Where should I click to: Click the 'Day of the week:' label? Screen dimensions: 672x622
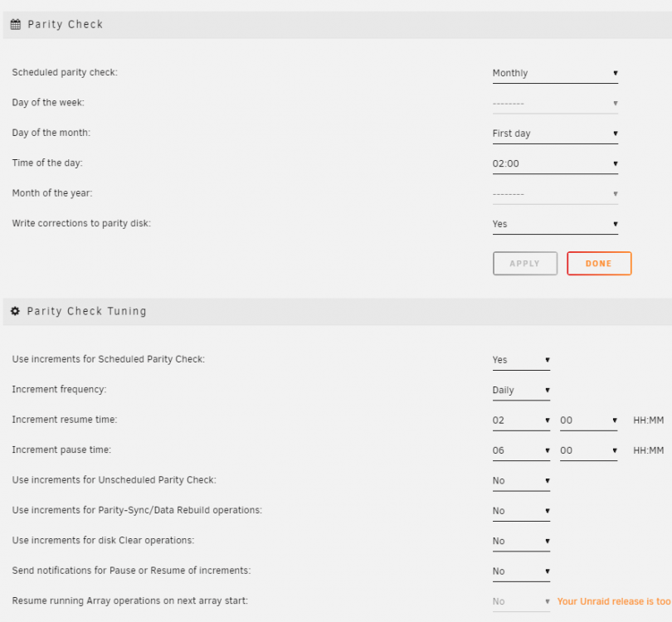tap(48, 102)
